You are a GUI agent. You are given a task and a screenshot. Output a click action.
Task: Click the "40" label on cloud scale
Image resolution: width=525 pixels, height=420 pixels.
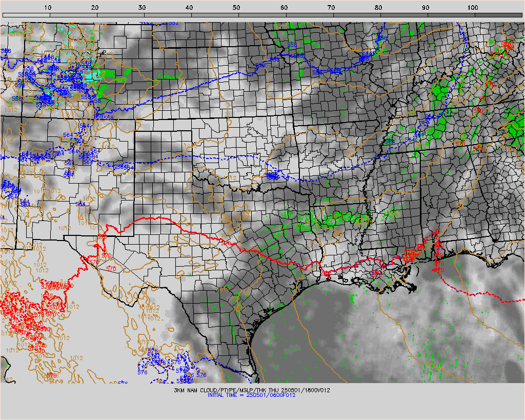click(190, 8)
